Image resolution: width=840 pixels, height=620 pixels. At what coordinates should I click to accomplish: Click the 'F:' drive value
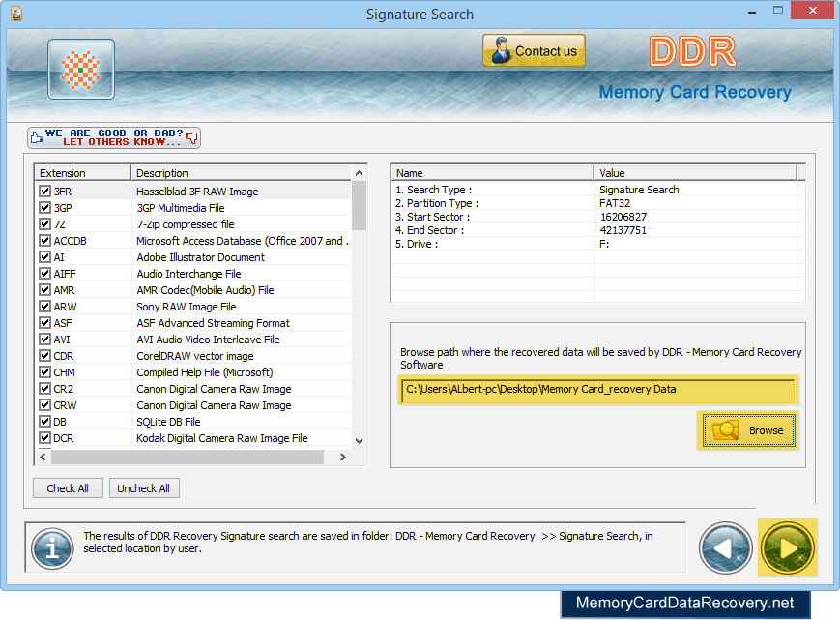point(604,244)
